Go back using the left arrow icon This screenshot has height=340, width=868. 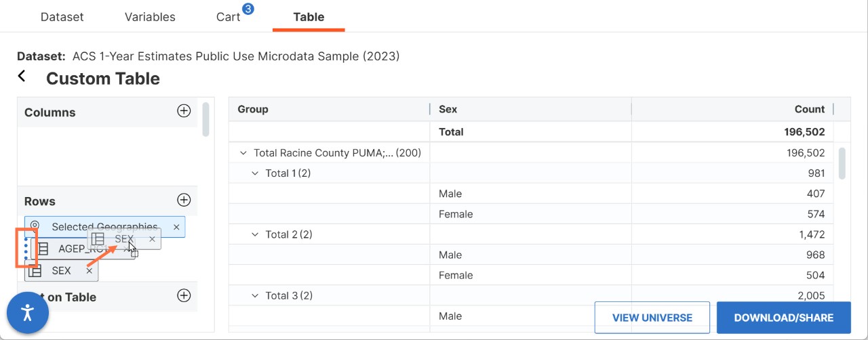(22, 77)
